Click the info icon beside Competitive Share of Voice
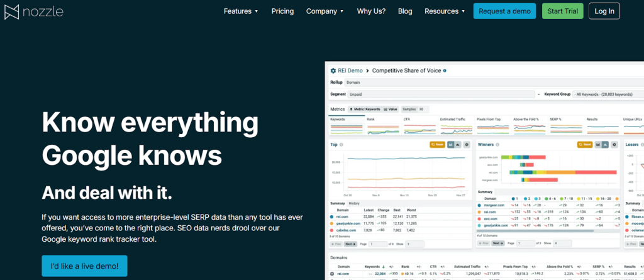This screenshot has width=644, height=280. (x=445, y=71)
